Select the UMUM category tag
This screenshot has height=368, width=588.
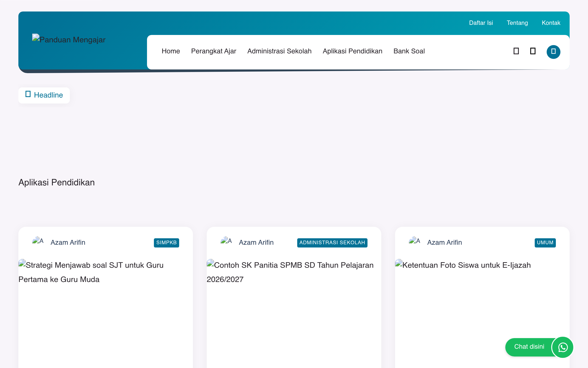click(x=545, y=243)
